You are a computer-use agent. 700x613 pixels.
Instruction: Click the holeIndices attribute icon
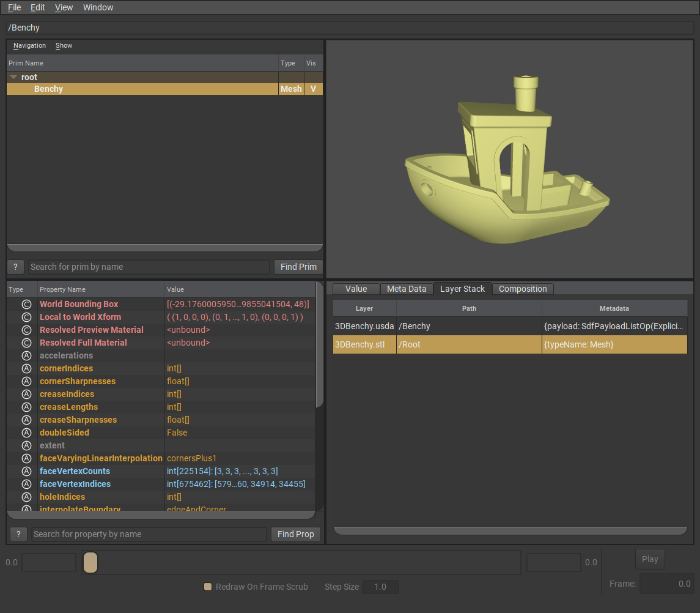click(27, 497)
